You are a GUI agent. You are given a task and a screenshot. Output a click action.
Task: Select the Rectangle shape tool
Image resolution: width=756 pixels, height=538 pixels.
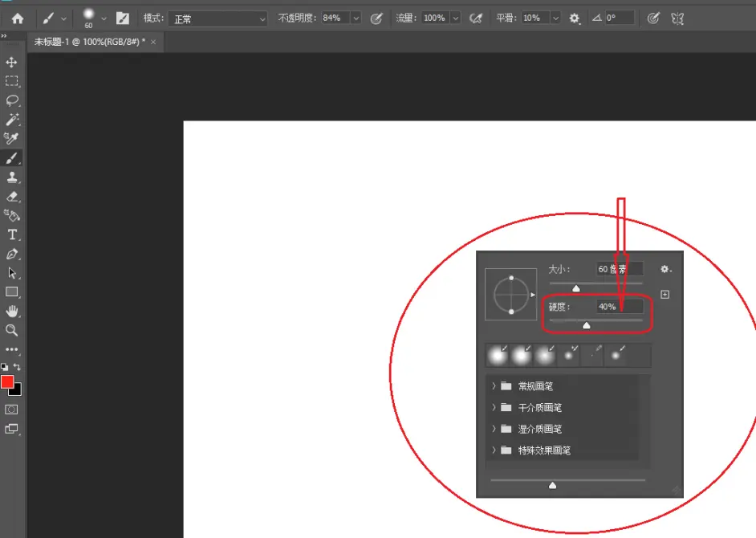(x=11, y=292)
